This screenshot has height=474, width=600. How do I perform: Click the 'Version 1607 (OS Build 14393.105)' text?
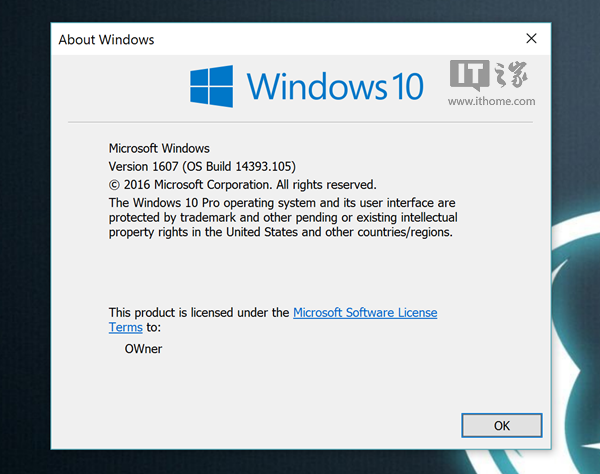202,166
